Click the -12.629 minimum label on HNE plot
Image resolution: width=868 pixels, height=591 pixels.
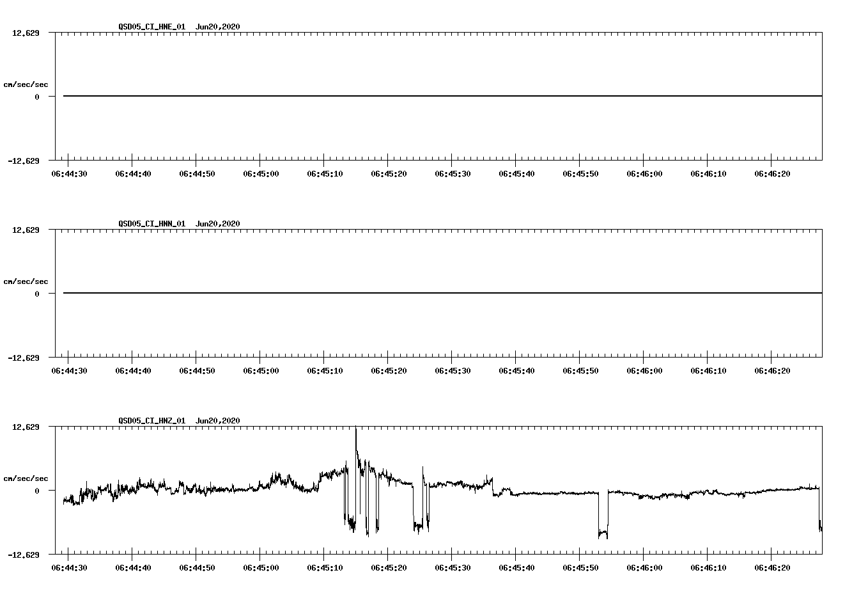[24, 161]
